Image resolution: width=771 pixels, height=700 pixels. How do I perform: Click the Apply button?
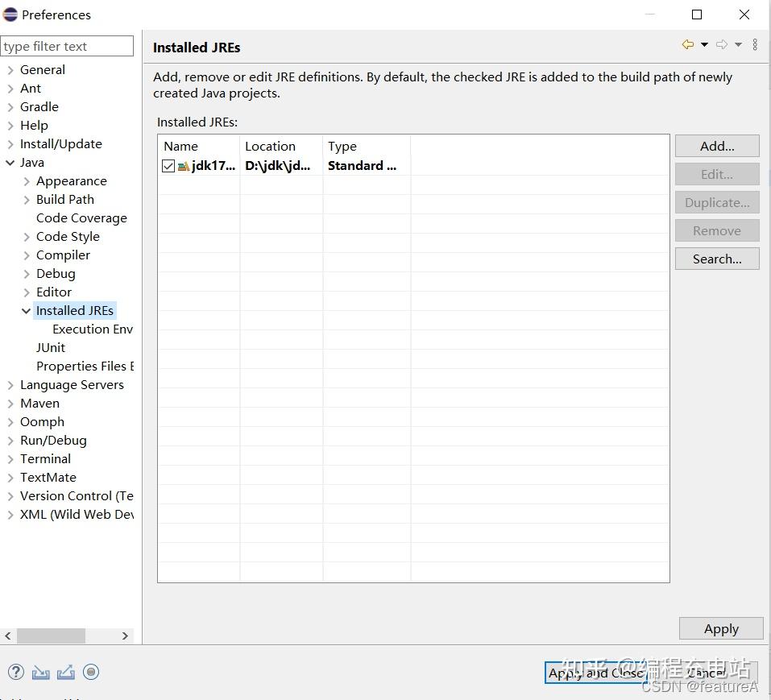click(721, 629)
